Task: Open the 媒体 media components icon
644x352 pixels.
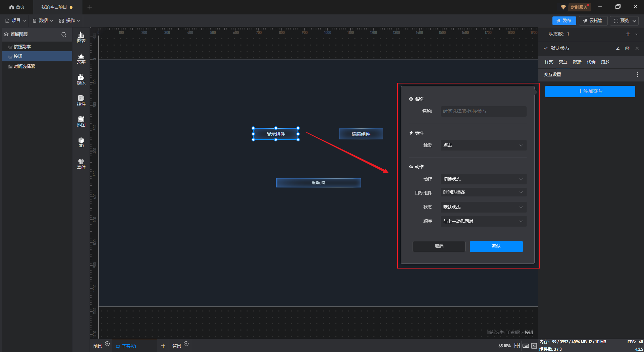Action: click(81, 79)
